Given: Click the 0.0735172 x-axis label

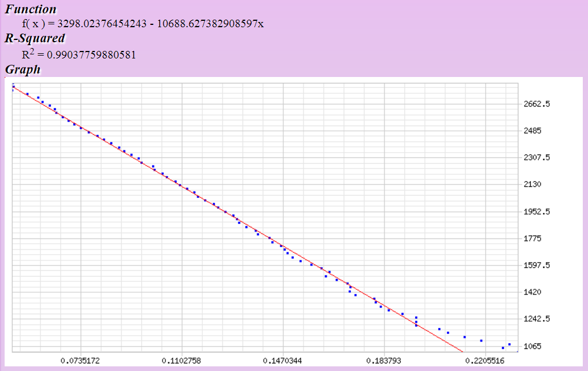Looking at the screenshot, I should click(80, 361).
